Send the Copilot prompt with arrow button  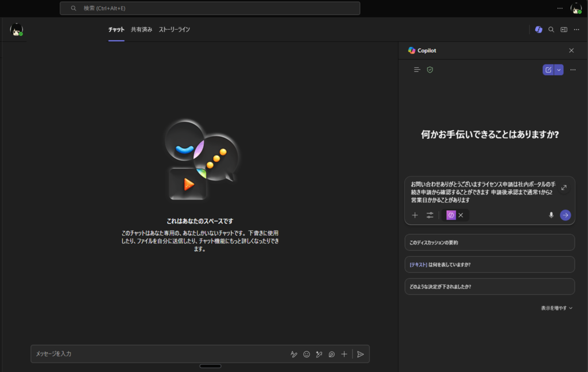pyautogui.click(x=566, y=215)
